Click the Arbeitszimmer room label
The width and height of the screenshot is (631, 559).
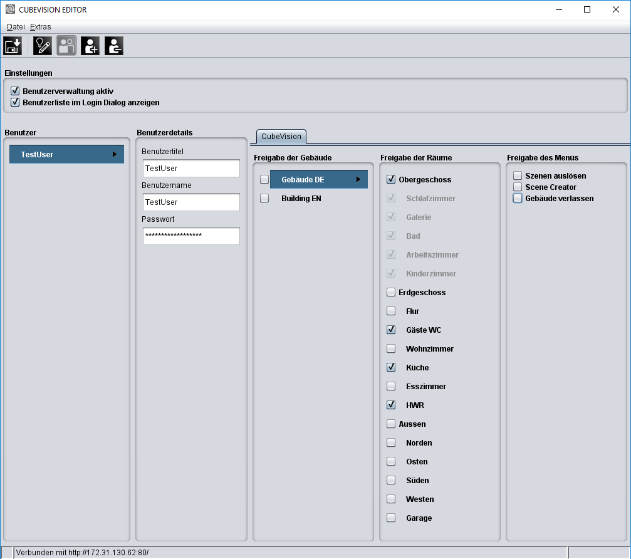tap(432, 255)
